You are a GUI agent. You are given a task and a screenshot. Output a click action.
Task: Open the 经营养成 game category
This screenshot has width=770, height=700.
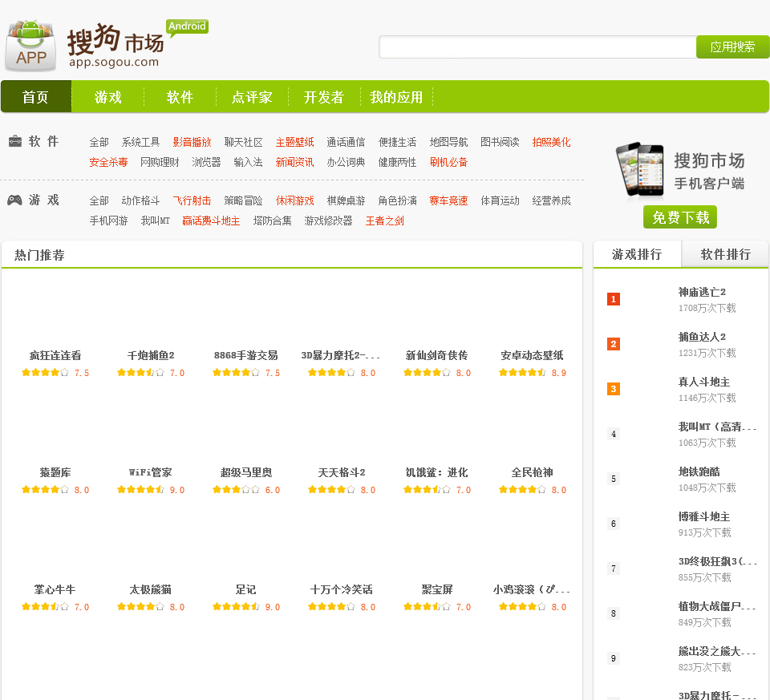[x=552, y=200]
